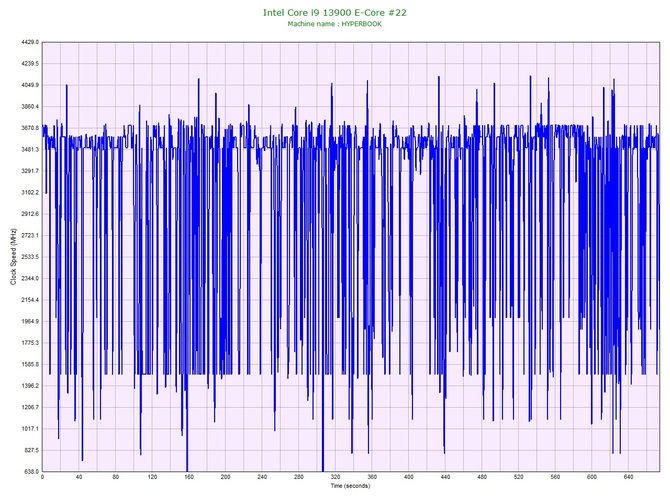670x503 pixels.
Task: Click the 1964.9 y-axis tick label
Action: point(30,321)
